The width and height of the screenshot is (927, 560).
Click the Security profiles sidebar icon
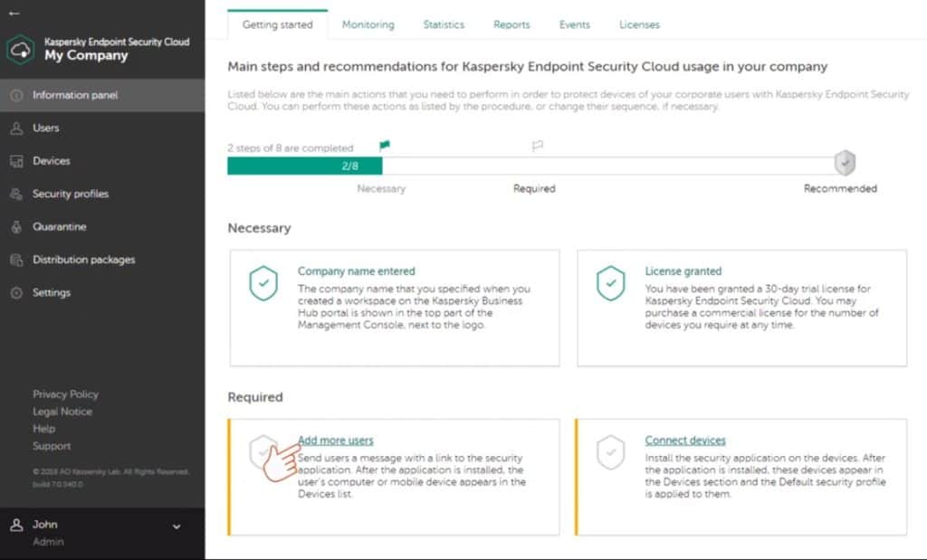pyautogui.click(x=16, y=194)
